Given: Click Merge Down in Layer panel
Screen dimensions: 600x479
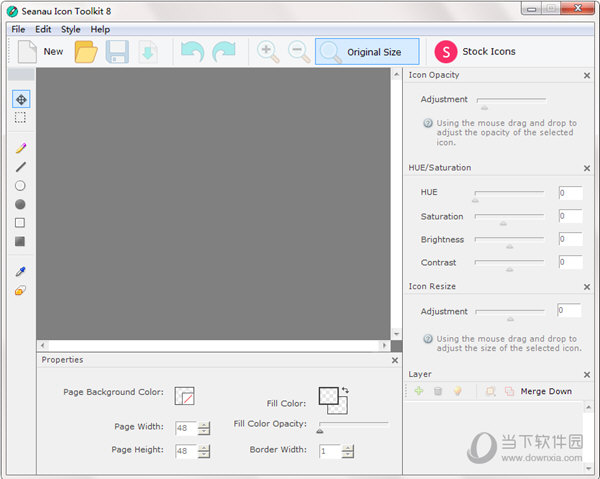Looking at the screenshot, I should point(546,391).
